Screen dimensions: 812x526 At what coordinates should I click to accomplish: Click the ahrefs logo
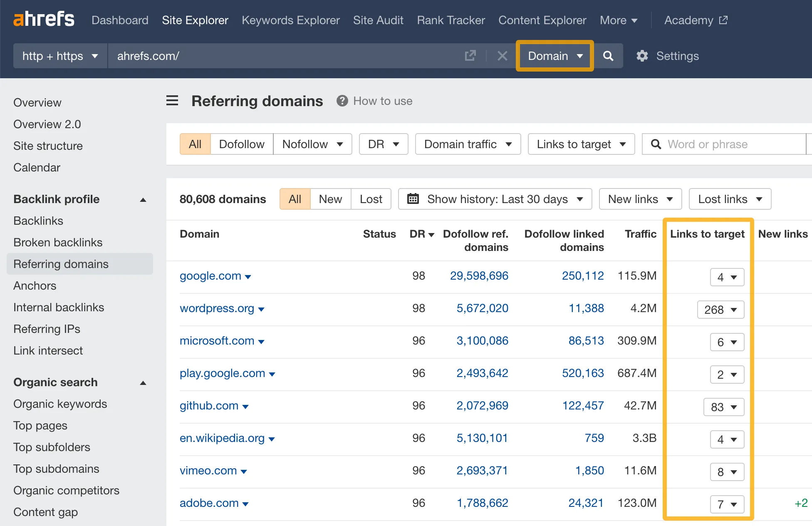pos(44,19)
